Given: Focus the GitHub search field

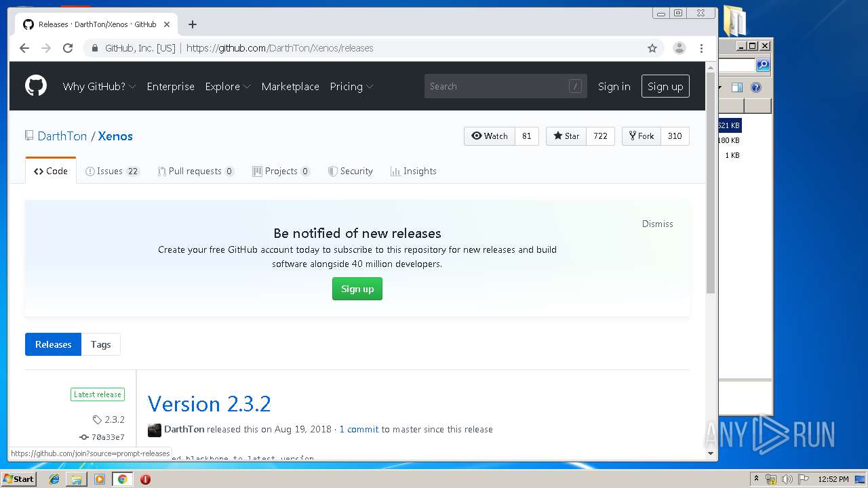Looking at the screenshot, I should coord(505,86).
